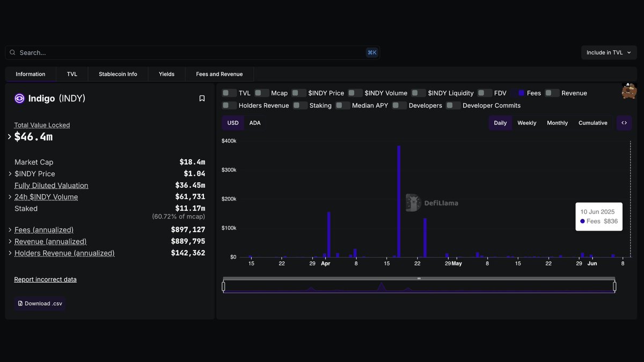Viewport: 644px width, 362px height.
Task: Click the left handle of range slider
Action: [224, 286]
